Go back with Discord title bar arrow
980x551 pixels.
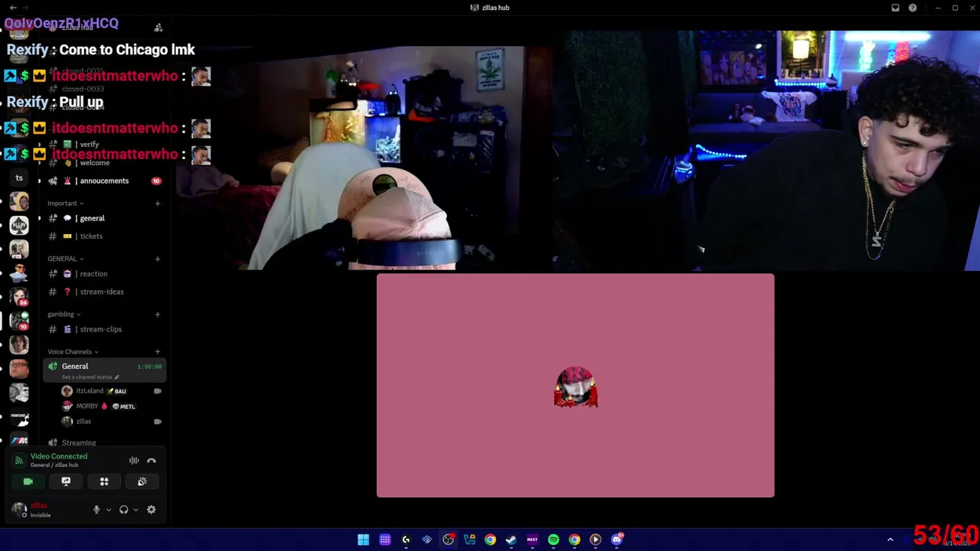click(x=13, y=8)
